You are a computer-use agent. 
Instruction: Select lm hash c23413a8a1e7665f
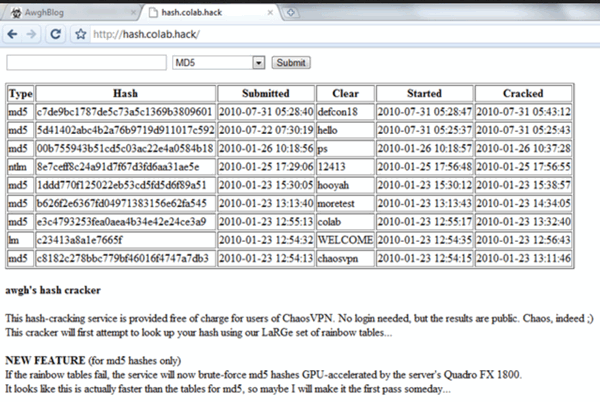click(x=80, y=240)
